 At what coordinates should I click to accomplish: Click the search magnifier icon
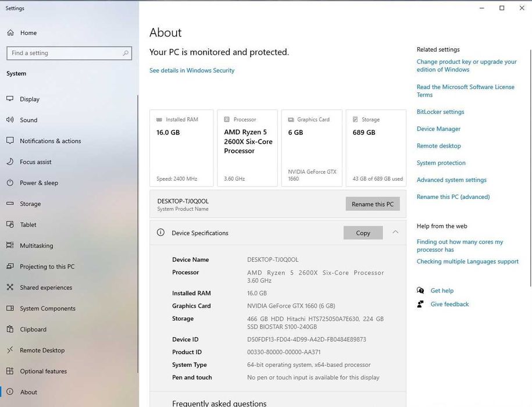coord(125,53)
